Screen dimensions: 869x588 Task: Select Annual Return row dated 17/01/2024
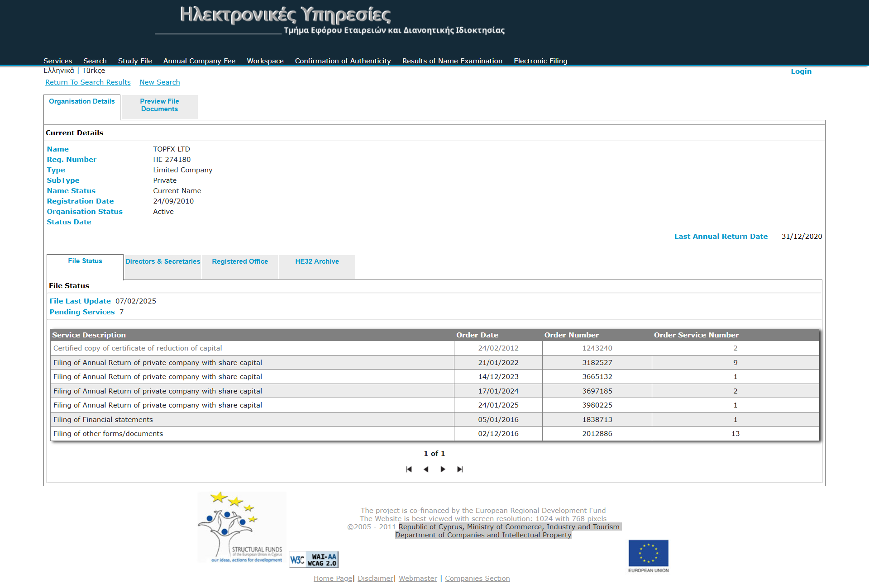[x=434, y=391]
